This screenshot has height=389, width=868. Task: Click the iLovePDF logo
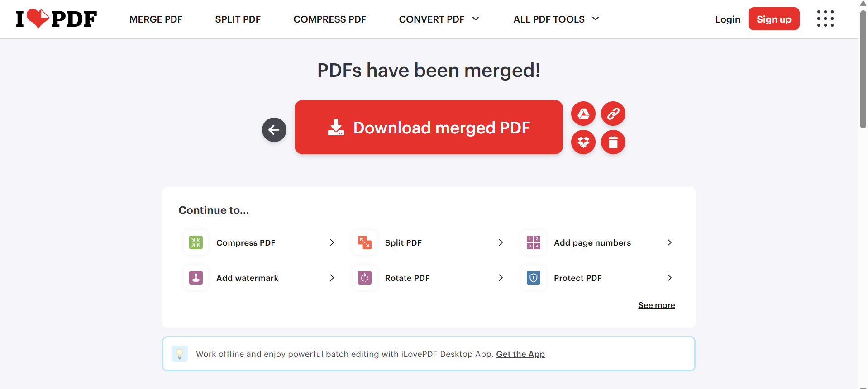(56, 19)
